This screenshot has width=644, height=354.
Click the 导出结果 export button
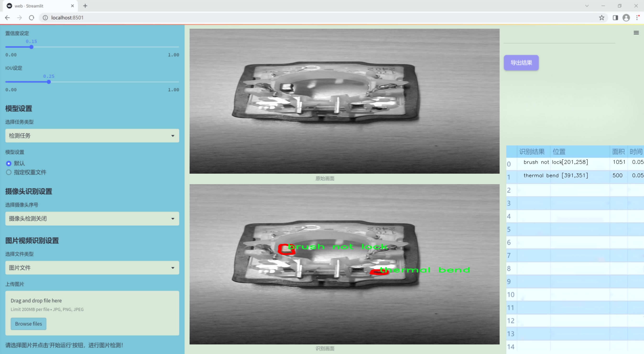coord(521,63)
